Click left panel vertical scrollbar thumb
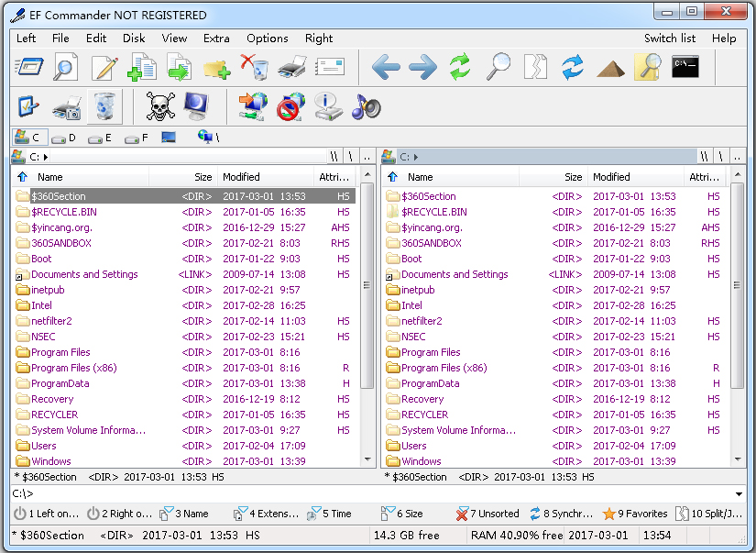Screen dimensions: 756x553 (367, 285)
